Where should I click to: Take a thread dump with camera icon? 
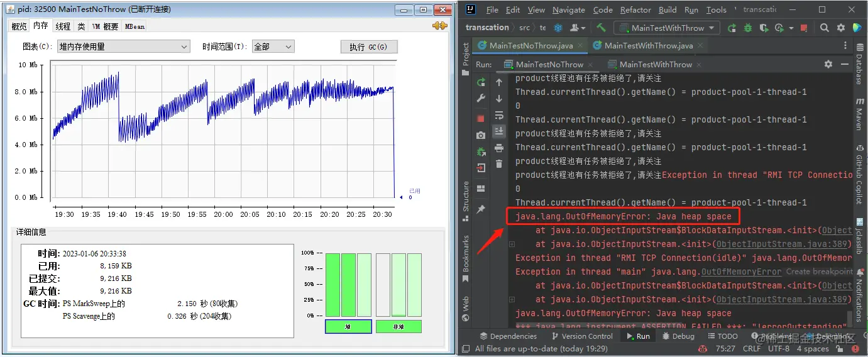481,135
